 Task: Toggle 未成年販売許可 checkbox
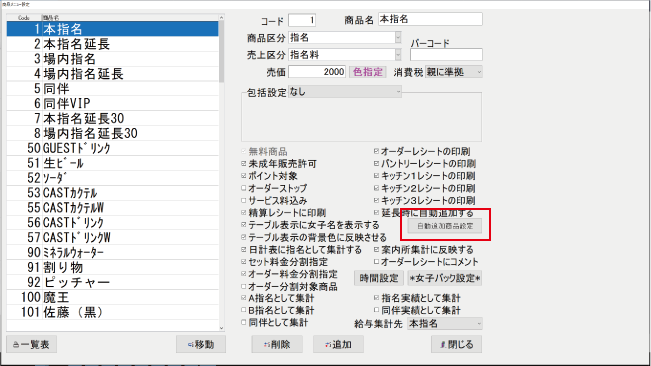click(x=244, y=164)
